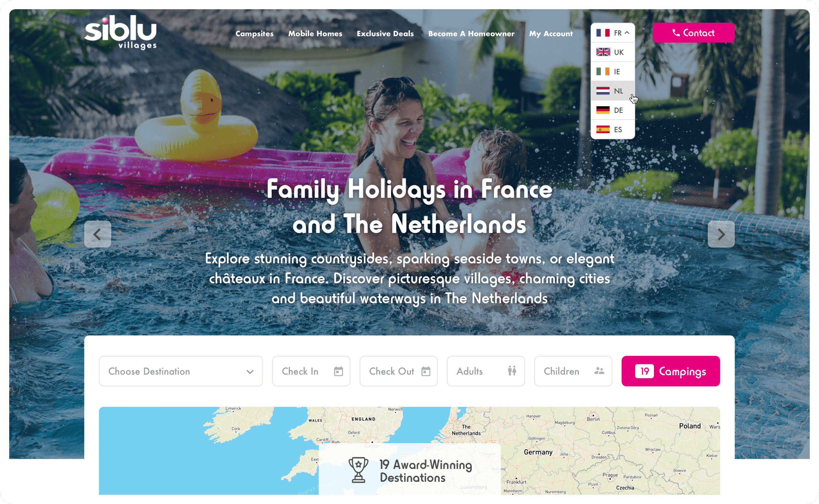Open the Campsites menu
The height and width of the screenshot is (504, 819).
click(254, 33)
